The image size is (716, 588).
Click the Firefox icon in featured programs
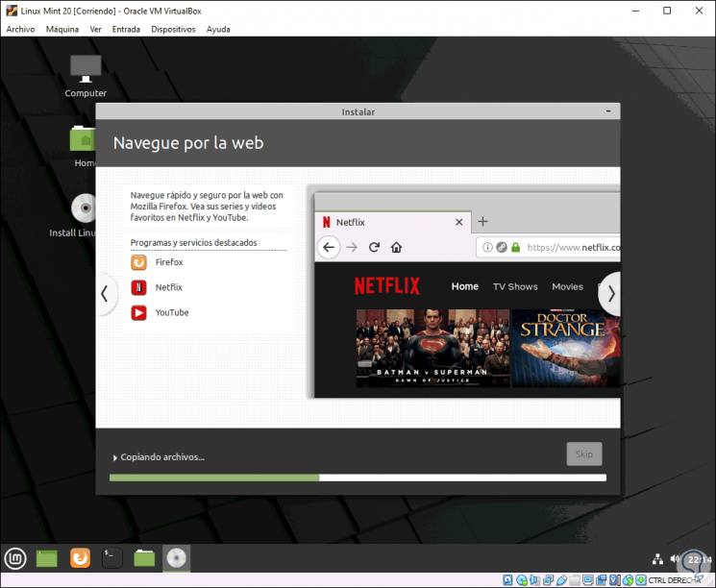138,262
